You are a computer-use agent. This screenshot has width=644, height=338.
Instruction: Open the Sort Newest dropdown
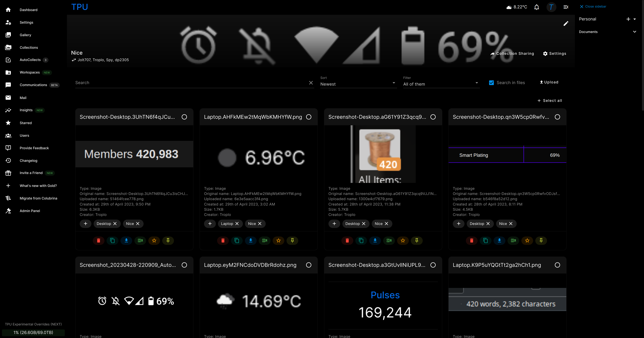[358, 84]
